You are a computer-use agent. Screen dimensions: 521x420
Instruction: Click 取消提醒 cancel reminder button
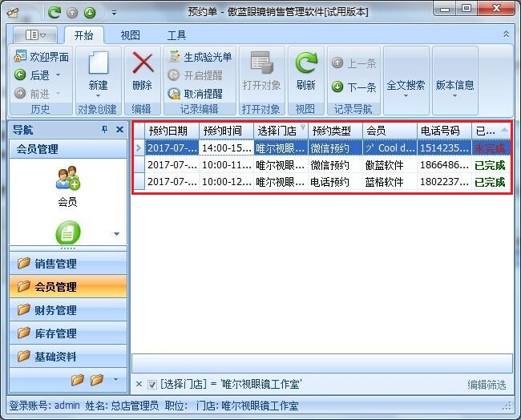click(x=195, y=94)
